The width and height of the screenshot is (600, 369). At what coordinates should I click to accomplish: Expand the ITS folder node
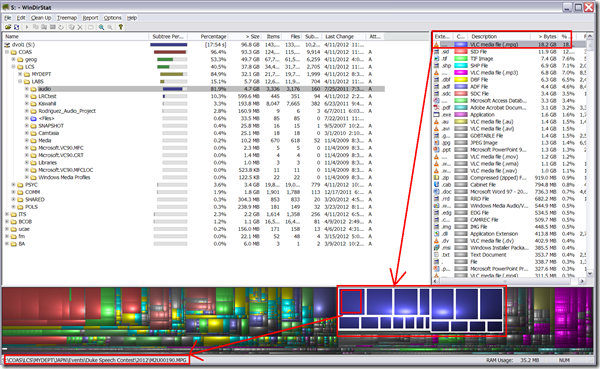[x=7, y=214]
